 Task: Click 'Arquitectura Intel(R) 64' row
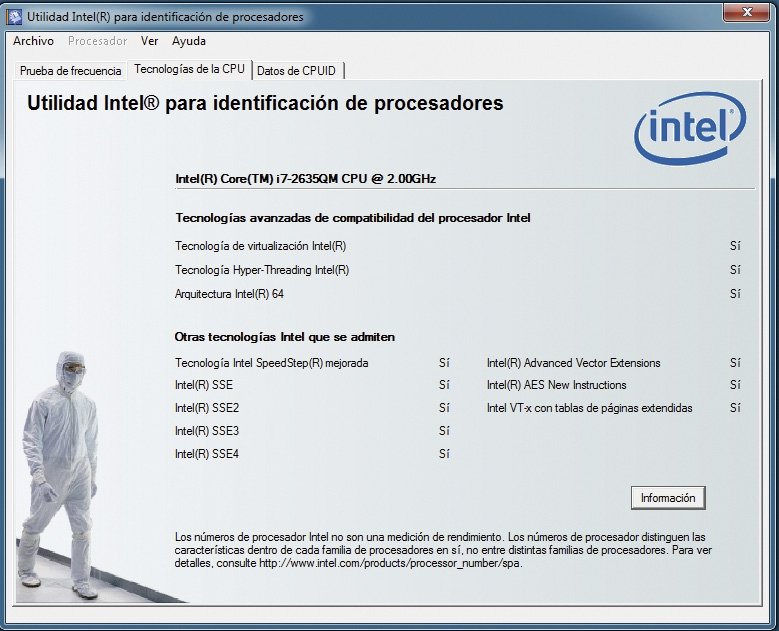[458, 294]
